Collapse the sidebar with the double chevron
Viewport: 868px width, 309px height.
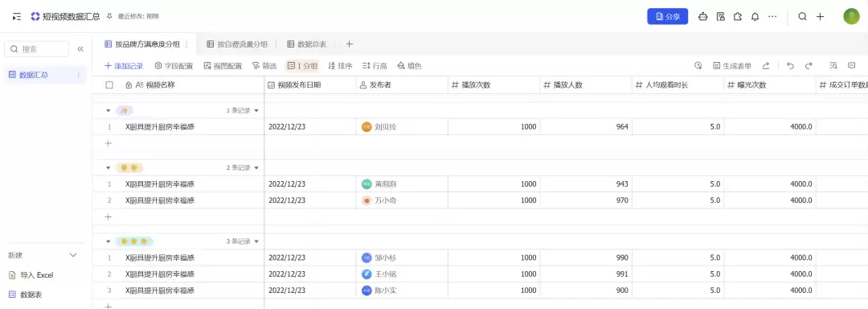tap(80, 49)
